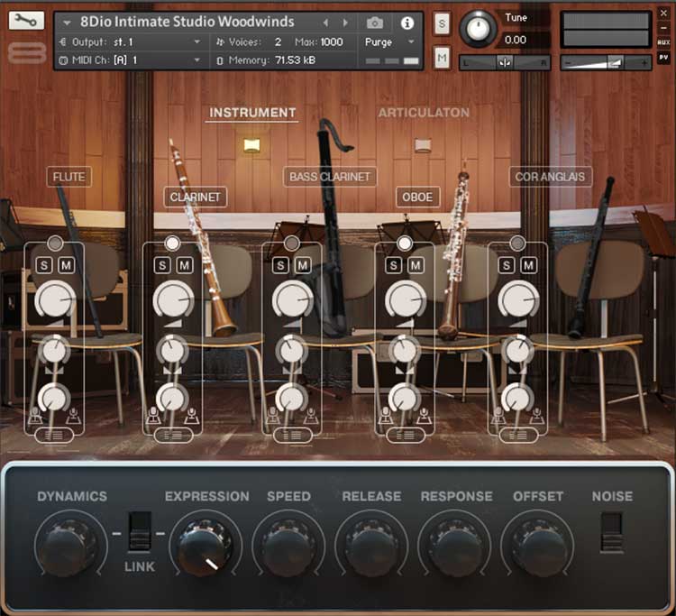Flip the NOISE switch
The height and width of the screenshot is (616, 676).
(x=612, y=532)
